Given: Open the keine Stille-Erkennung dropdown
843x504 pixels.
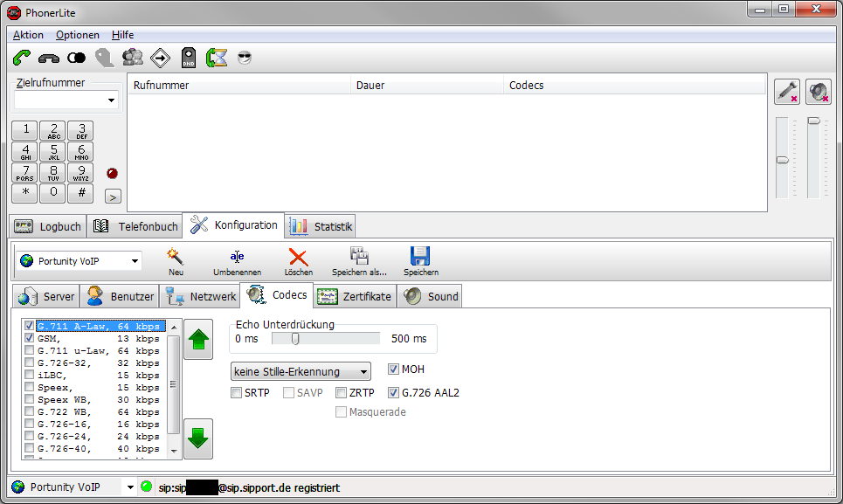Looking at the screenshot, I should (x=363, y=371).
